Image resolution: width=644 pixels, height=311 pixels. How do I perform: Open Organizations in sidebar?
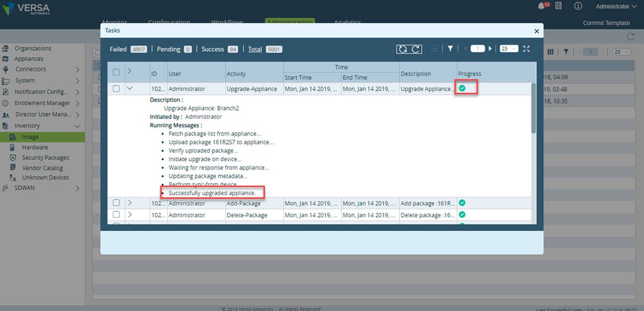point(32,48)
